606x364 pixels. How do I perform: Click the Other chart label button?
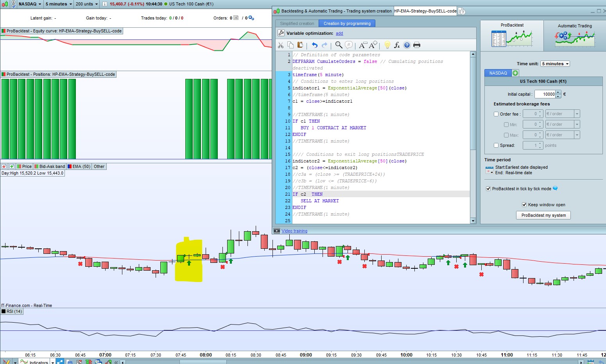coord(99,166)
